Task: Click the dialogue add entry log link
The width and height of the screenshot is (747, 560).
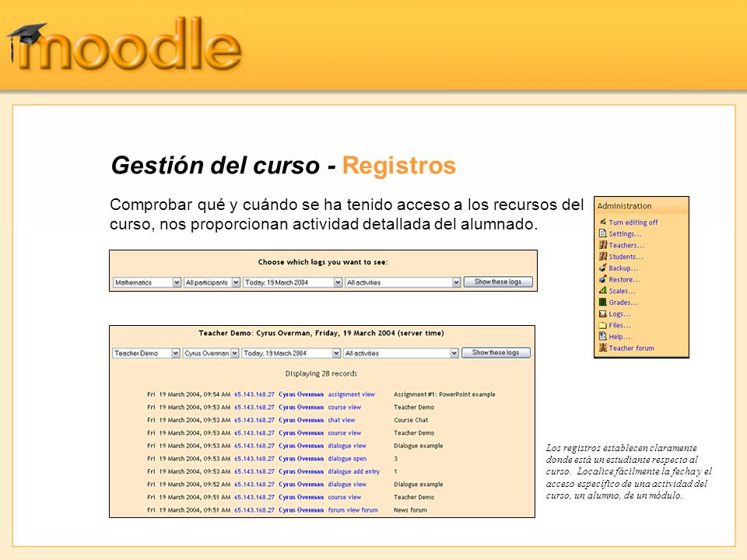Action: click(353, 471)
